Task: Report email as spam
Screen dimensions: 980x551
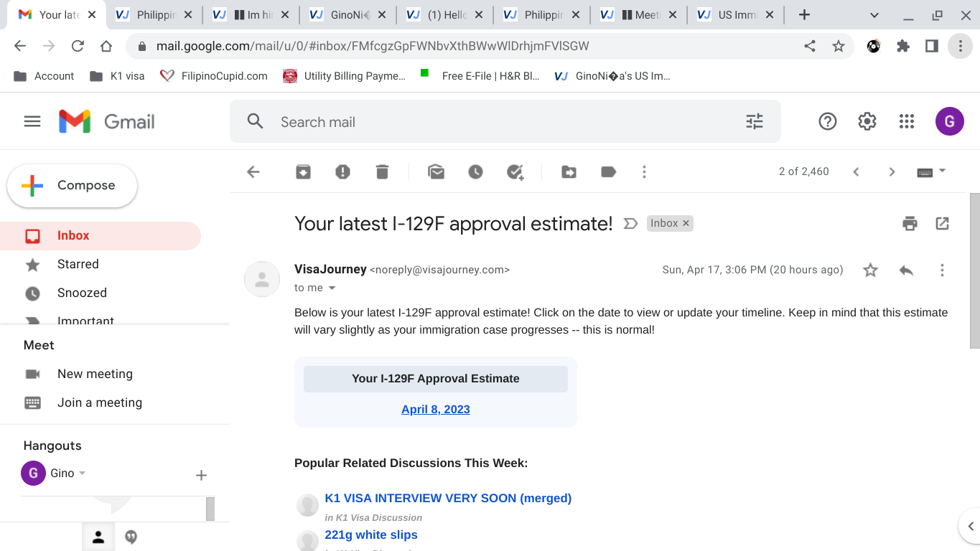Action: pyautogui.click(x=343, y=171)
